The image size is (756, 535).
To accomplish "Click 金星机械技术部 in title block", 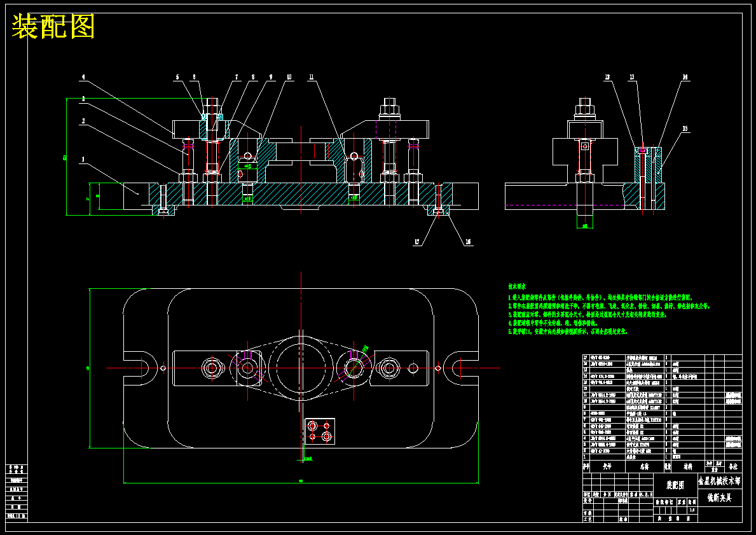I will click(x=719, y=481).
